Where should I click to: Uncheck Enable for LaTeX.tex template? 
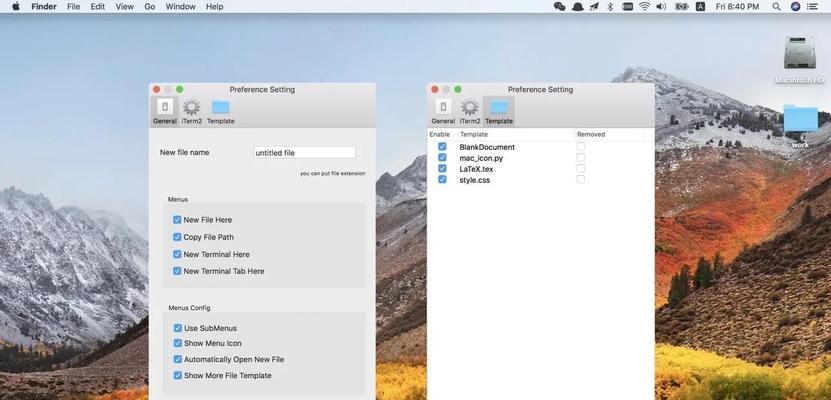coord(442,168)
